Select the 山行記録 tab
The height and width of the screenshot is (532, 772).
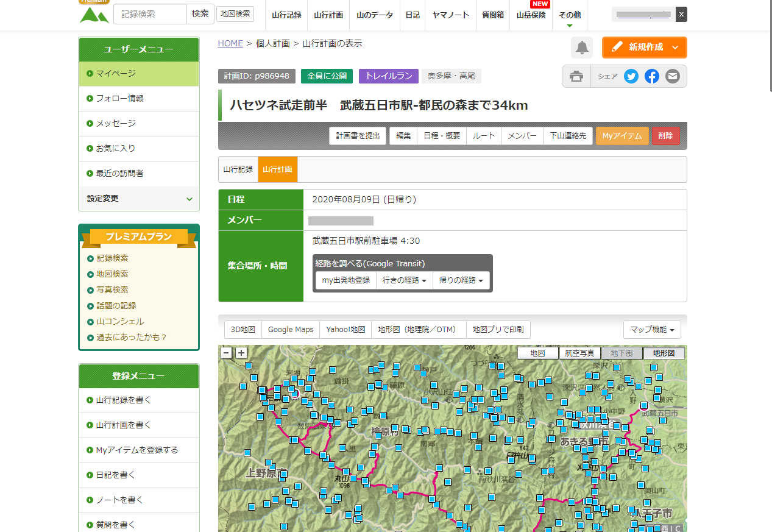[238, 169]
